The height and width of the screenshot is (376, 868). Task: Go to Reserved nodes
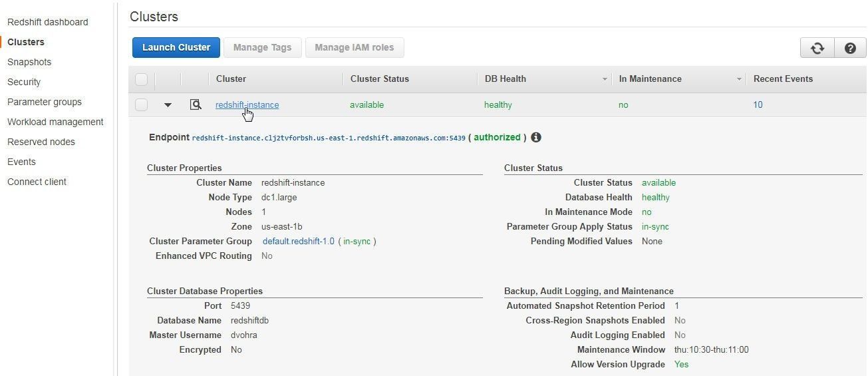coord(41,142)
